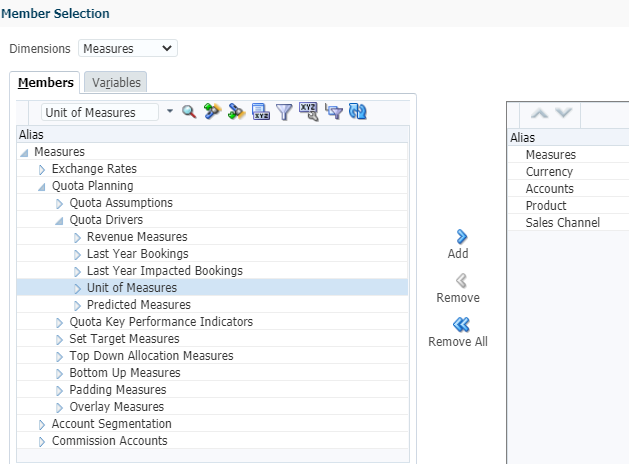This screenshot has width=629, height=464.
Task: Click the blue Add chevron icon
Action: tap(462, 237)
